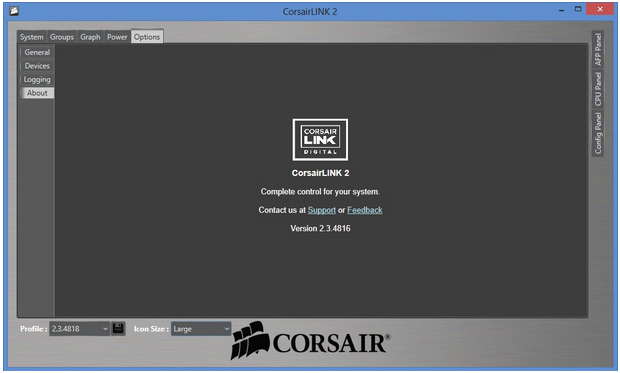Click the Corsair Link Digital logo
This screenshot has height=373, width=620.
(320, 140)
